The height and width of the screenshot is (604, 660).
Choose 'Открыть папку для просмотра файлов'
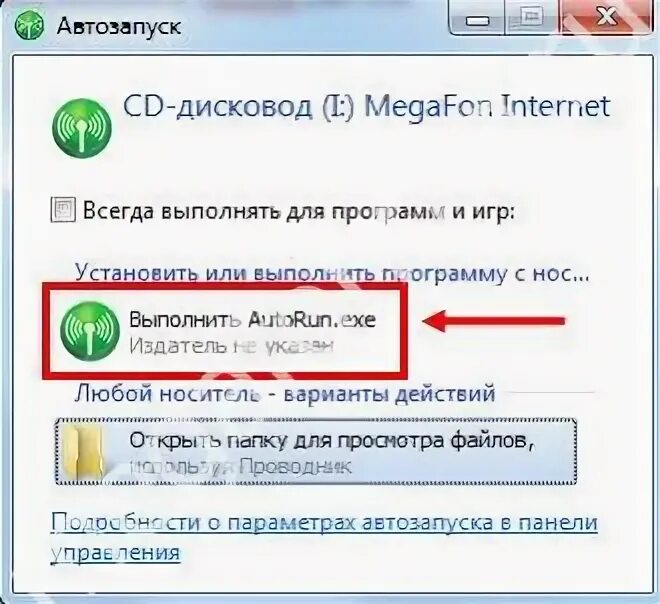pyautogui.click(x=316, y=452)
